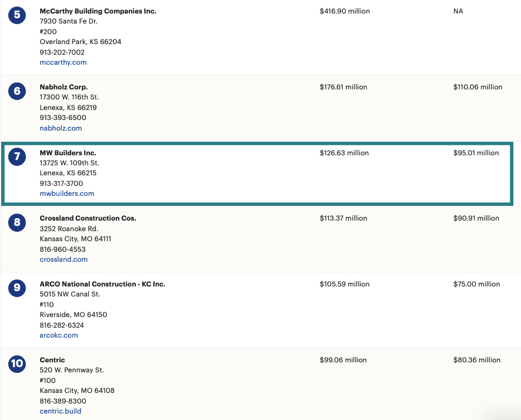Click the MW Builders Inc. heading
Image resolution: width=521 pixels, height=420 pixels.
[68, 153]
